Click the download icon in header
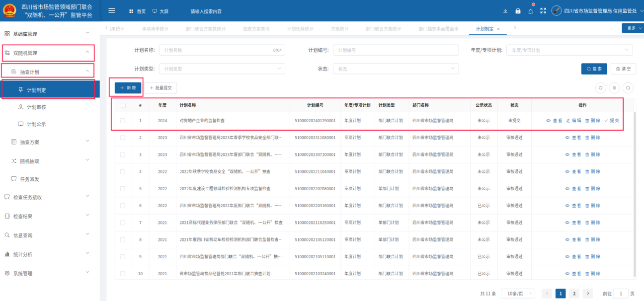 tap(505, 11)
